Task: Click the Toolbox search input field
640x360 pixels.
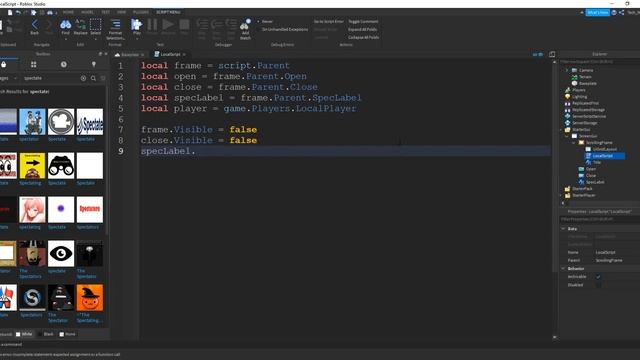Action: [x=50, y=78]
